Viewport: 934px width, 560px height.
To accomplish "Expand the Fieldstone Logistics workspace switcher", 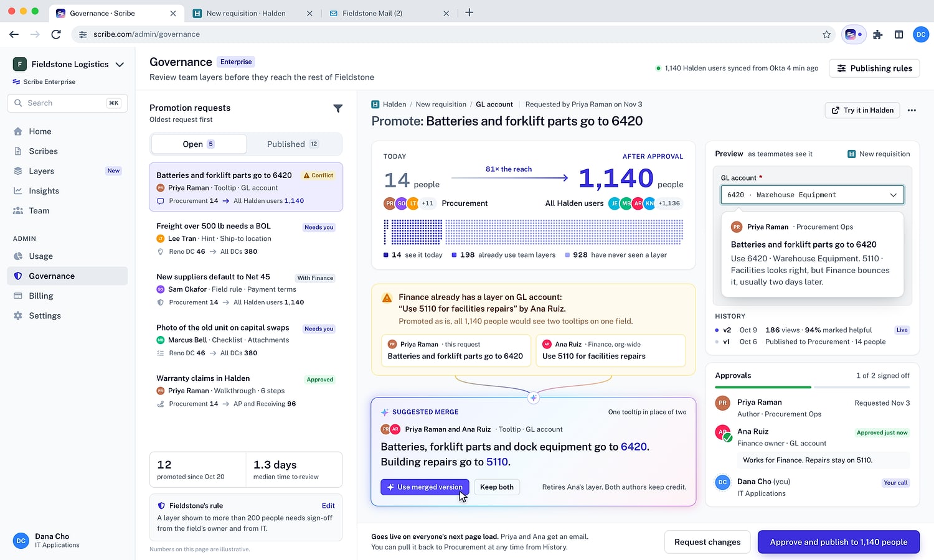I will coord(68,64).
